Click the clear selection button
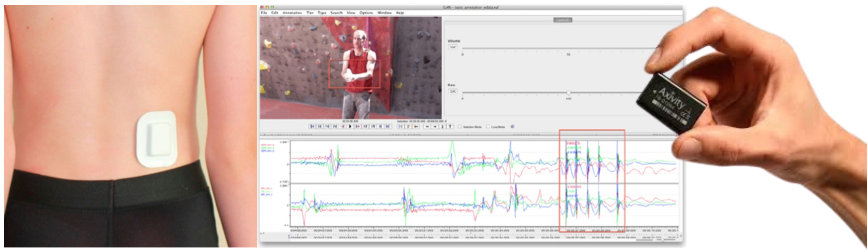The height and width of the screenshot is (252, 868). pyautogui.click(x=408, y=126)
